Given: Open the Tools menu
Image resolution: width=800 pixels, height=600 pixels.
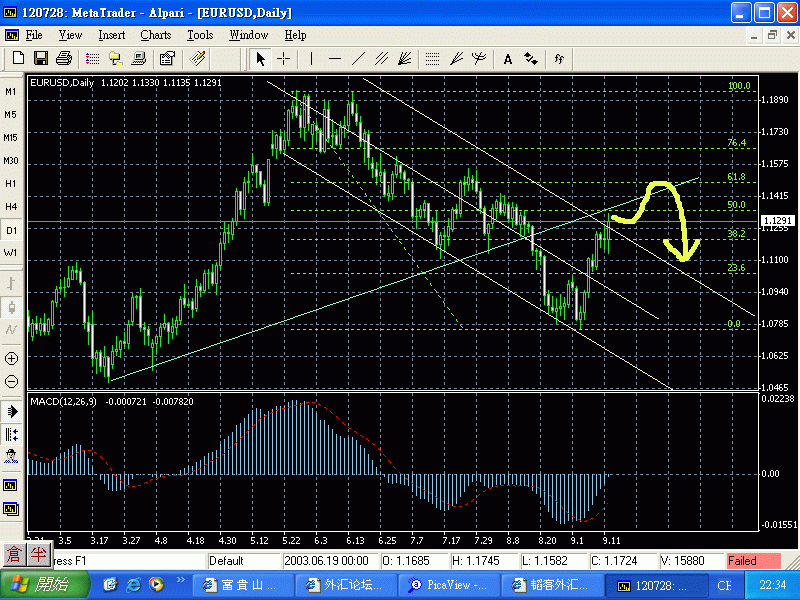Looking at the screenshot, I should coord(200,35).
